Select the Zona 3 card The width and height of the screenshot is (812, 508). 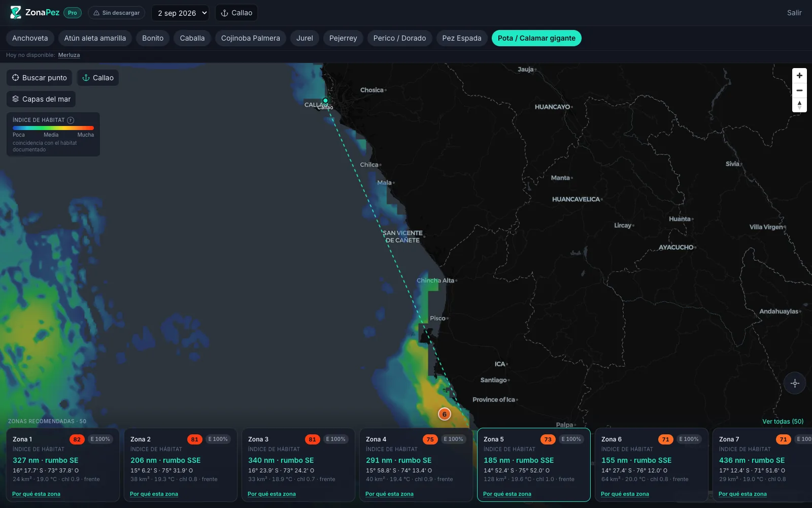pos(298,465)
